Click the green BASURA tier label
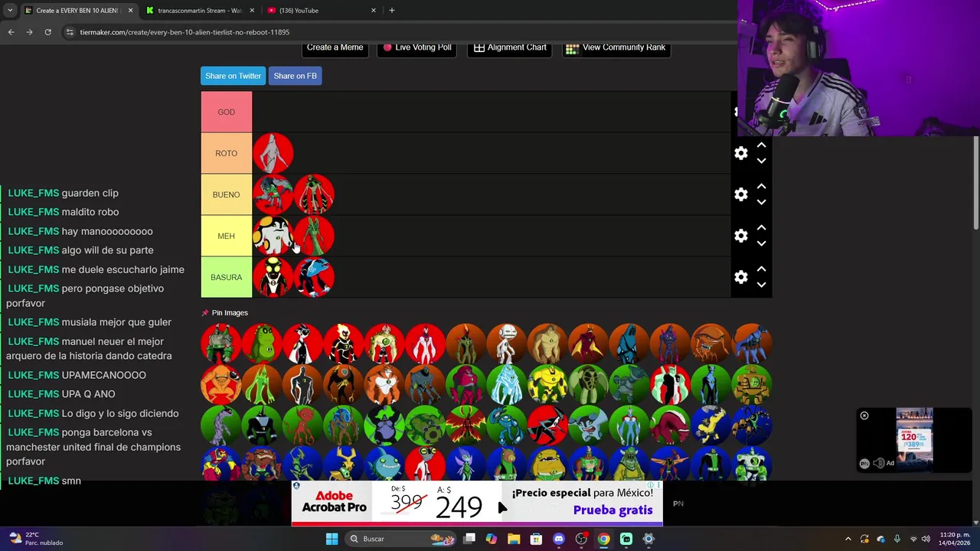 (226, 277)
